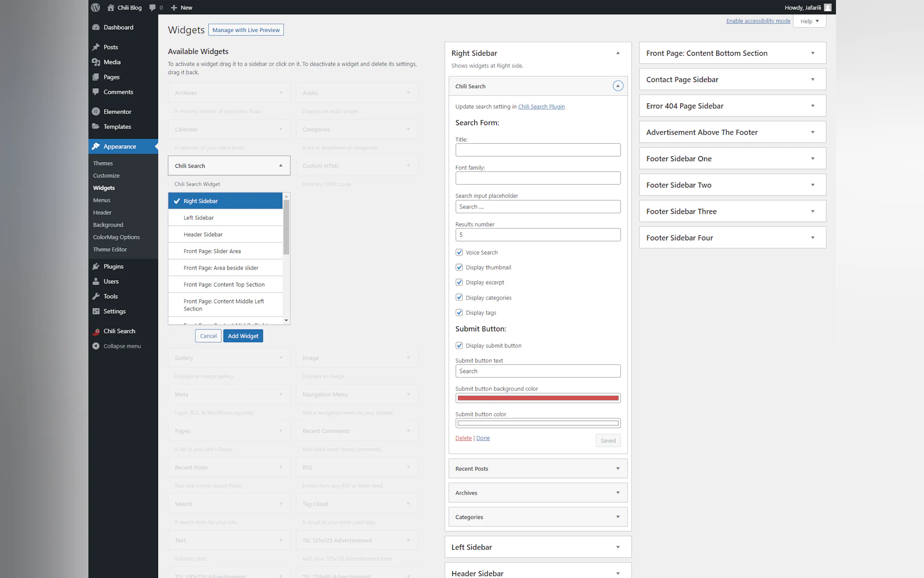The image size is (924, 578).
Task: Click the Results number input field
Action: 537,235
